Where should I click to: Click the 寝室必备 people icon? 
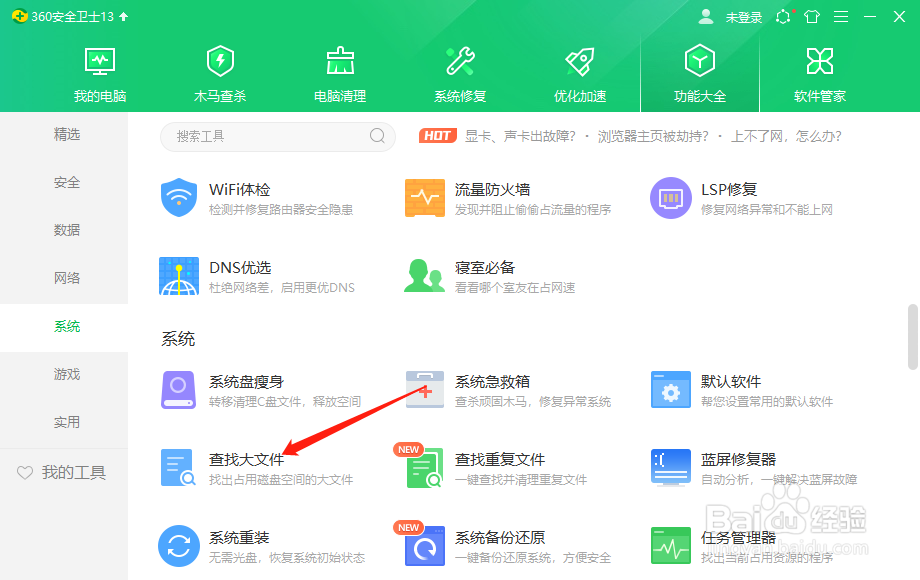point(424,276)
